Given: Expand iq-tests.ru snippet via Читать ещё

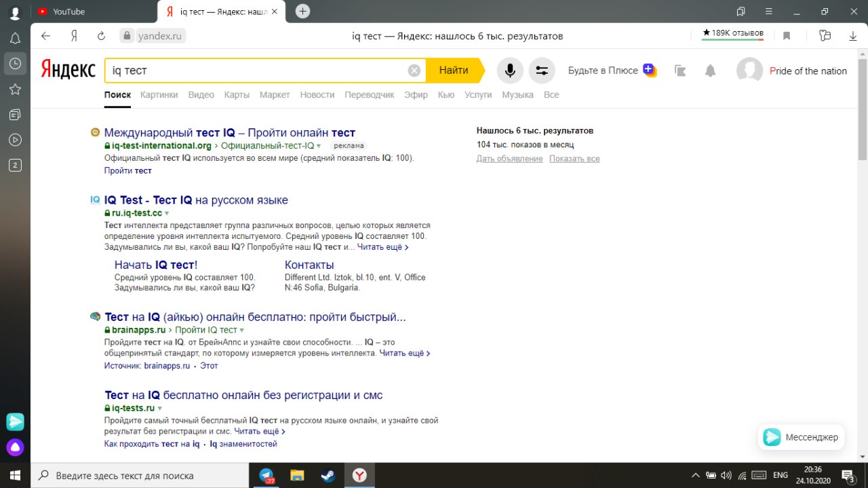Looking at the screenshot, I should (260, 431).
